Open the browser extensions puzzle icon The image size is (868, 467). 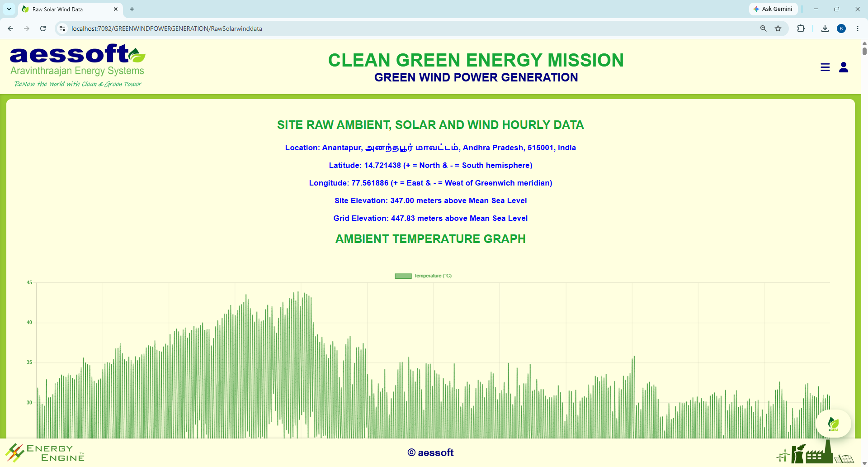click(801, 29)
